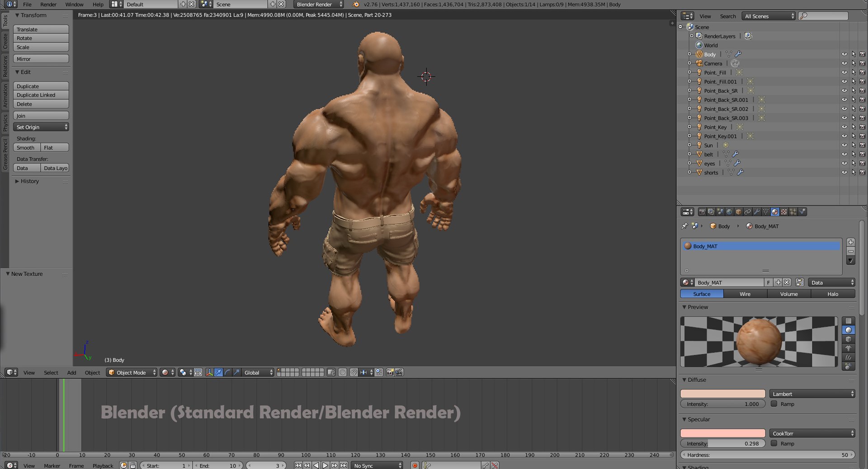This screenshot has width=868, height=469.
Task: Toggle renderability of eyes object
Action: (862, 163)
